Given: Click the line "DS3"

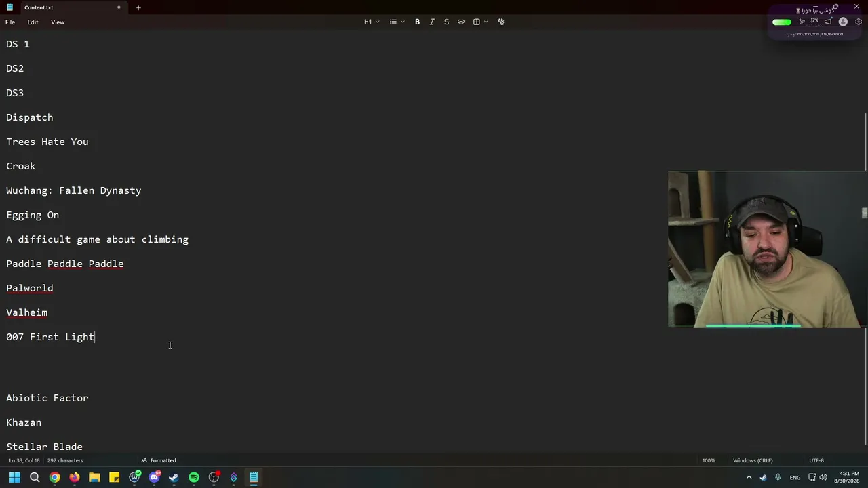Looking at the screenshot, I should [15, 93].
